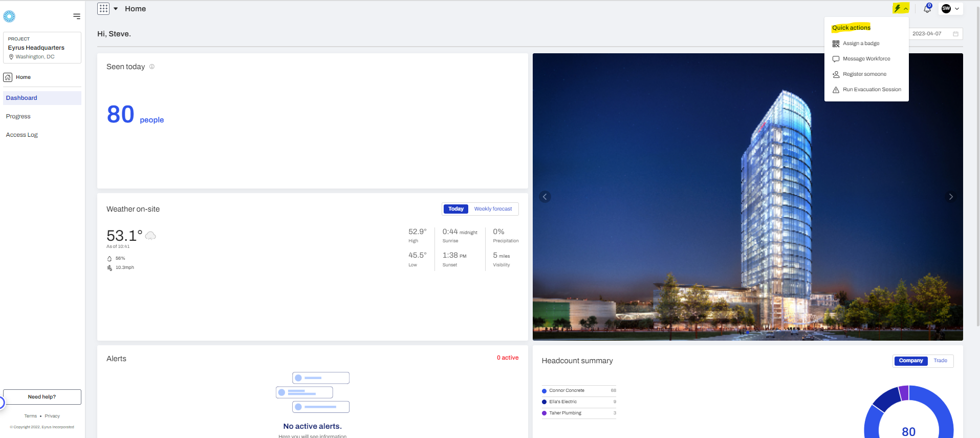Click the building photo thumbnail
Screen dimensions: 980x438
[748, 197]
